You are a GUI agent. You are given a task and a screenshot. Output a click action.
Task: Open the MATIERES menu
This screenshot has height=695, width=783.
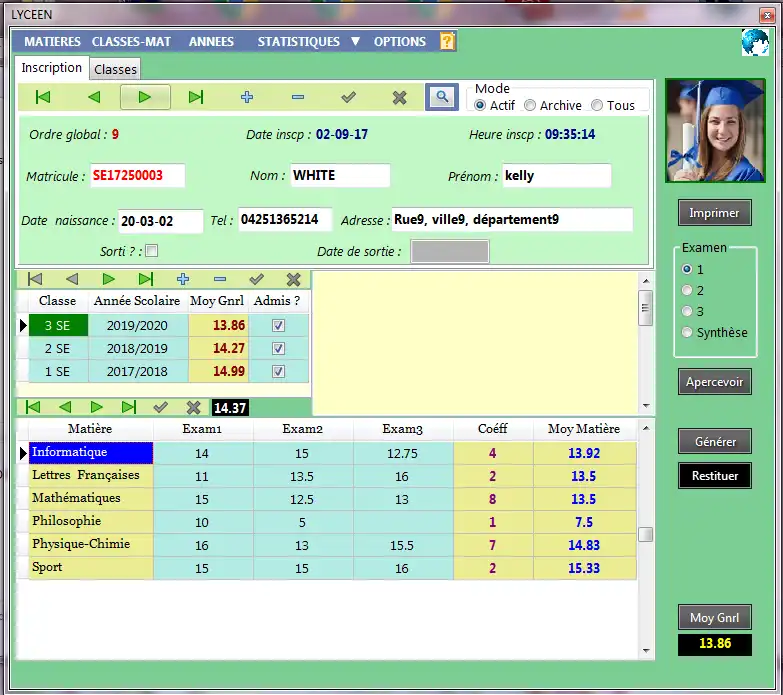click(52, 41)
